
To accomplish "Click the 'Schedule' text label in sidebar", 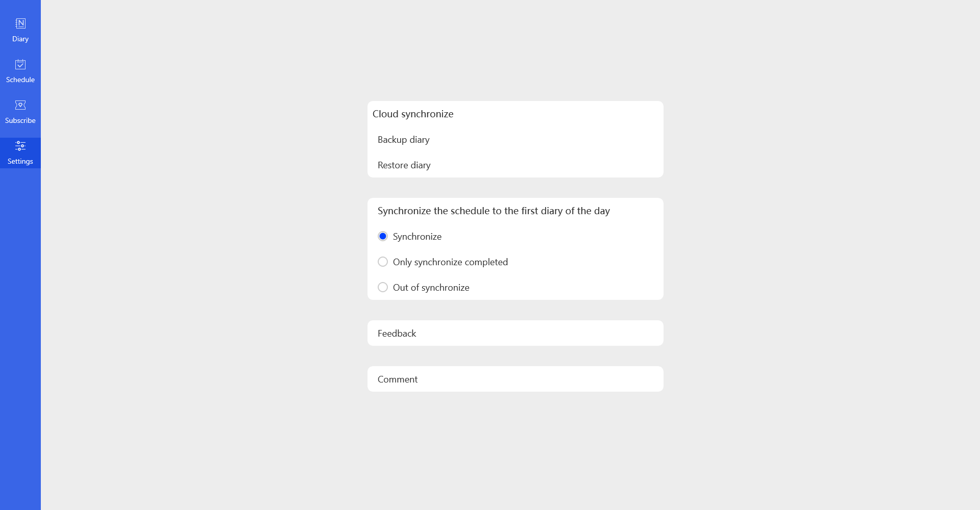I will point(20,80).
